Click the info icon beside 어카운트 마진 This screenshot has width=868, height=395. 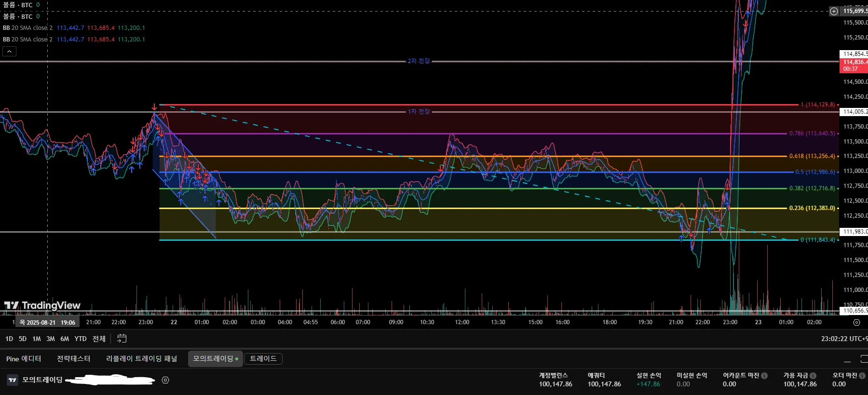tap(764, 376)
